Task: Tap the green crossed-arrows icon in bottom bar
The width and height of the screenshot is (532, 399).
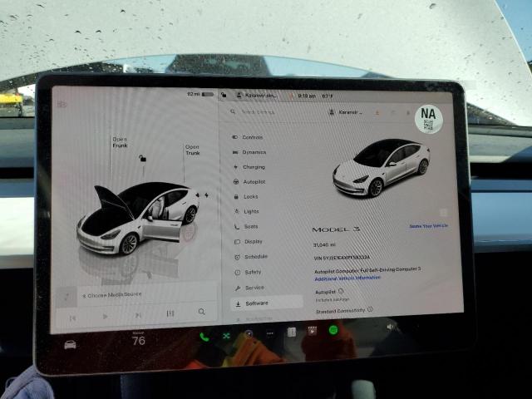Action: coord(226,336)
